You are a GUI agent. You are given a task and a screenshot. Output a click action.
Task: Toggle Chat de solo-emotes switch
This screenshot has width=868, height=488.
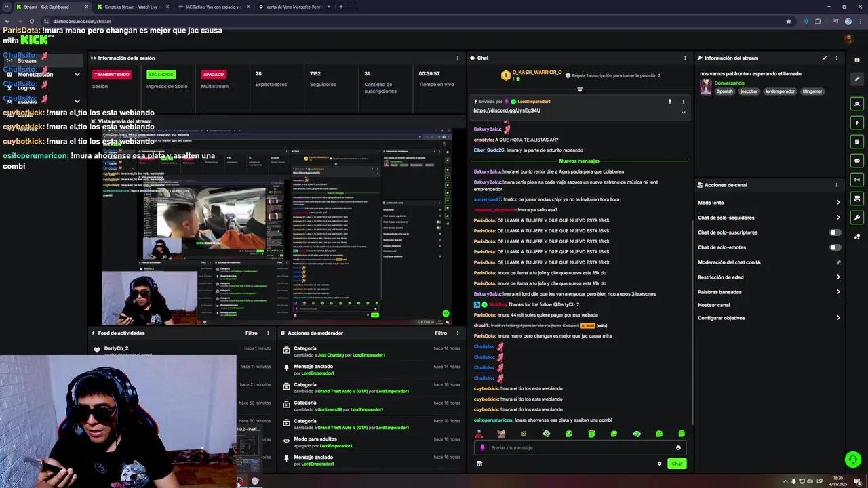click(835, 247)
